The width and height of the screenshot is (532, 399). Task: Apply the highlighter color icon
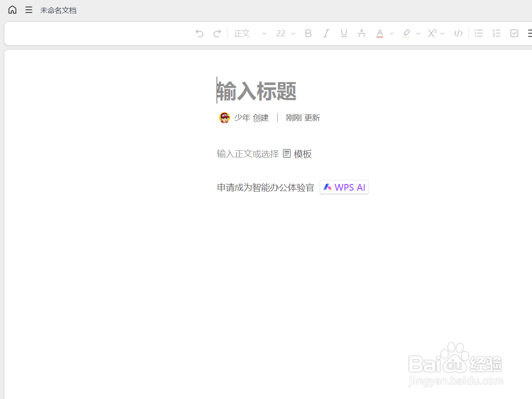407,33
